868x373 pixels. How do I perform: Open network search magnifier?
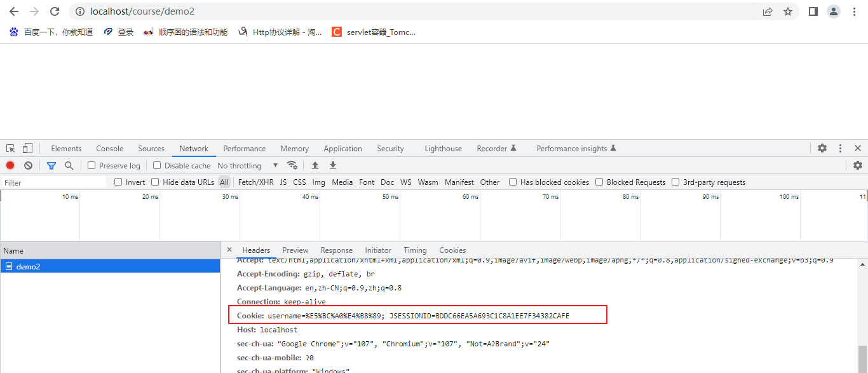pos(69,165)
